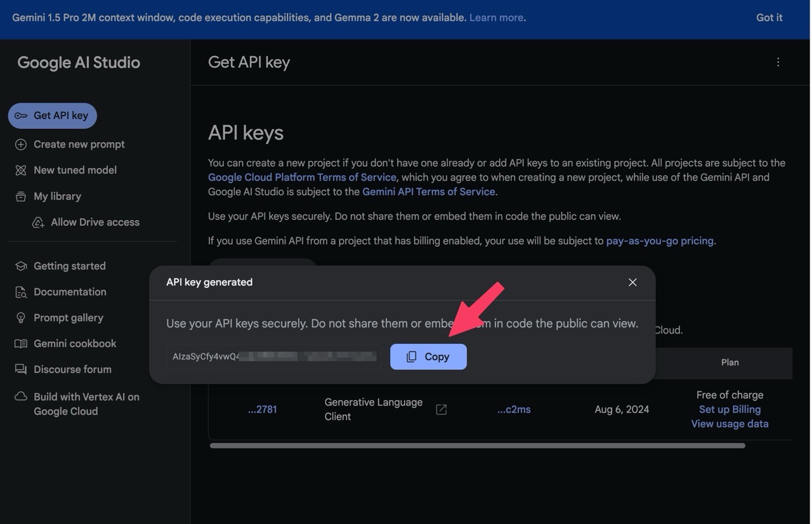Viewport: 812px width, 524px height.
Task: Open Prompt gallery
Action: point(69,318)
